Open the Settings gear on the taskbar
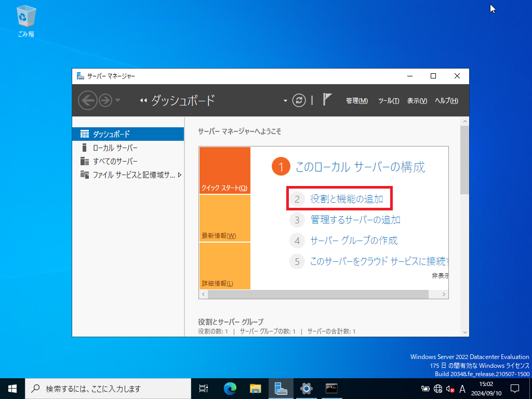The image size is (532, 399). point(306,389)
